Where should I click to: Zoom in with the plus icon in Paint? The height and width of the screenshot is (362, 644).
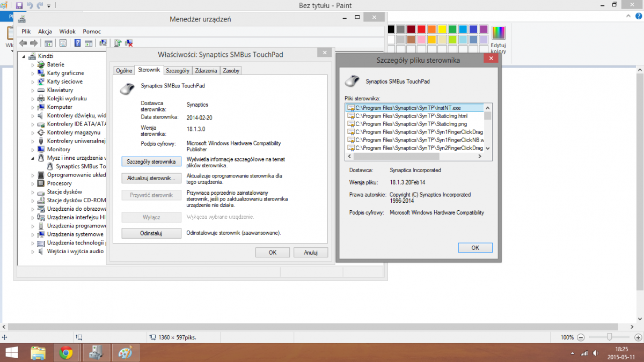[x=638, y=337]
